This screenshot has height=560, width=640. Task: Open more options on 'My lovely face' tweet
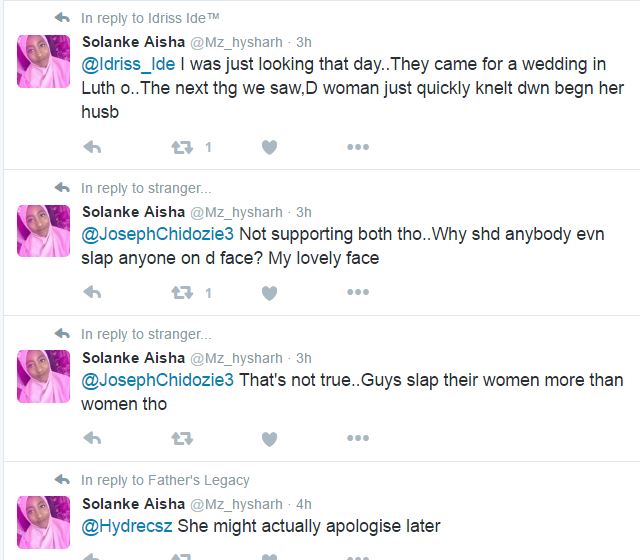(358, 293)
